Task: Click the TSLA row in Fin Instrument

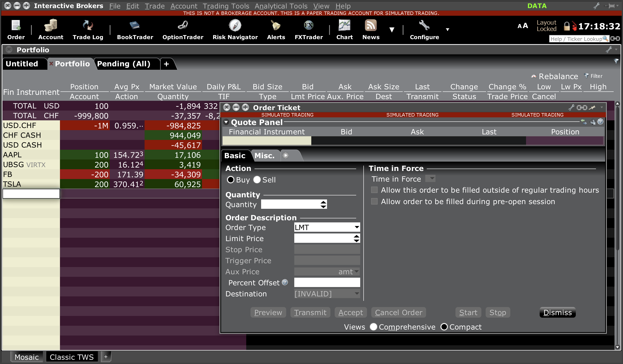Action: pos(31,184)
